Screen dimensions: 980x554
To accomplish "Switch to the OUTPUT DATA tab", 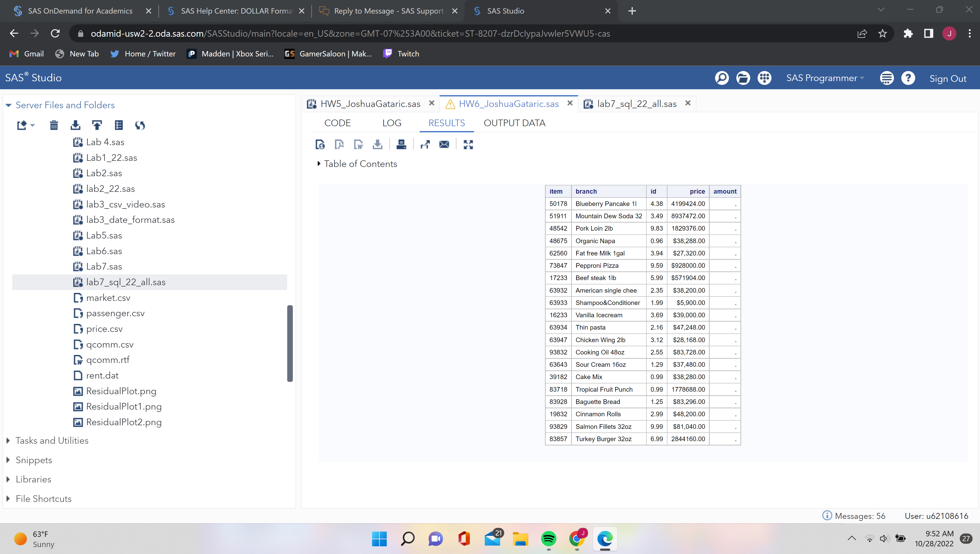I will click(x=514, y=123).
